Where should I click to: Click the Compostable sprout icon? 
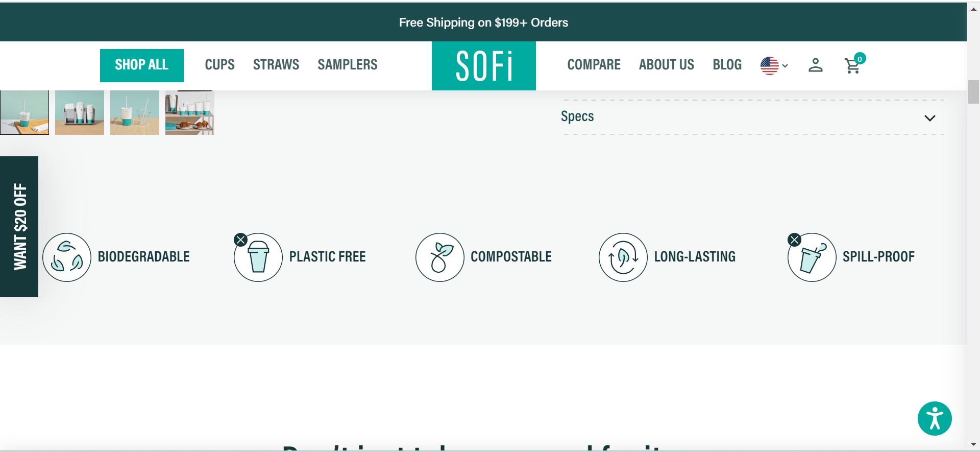click(x=440, y=257)
